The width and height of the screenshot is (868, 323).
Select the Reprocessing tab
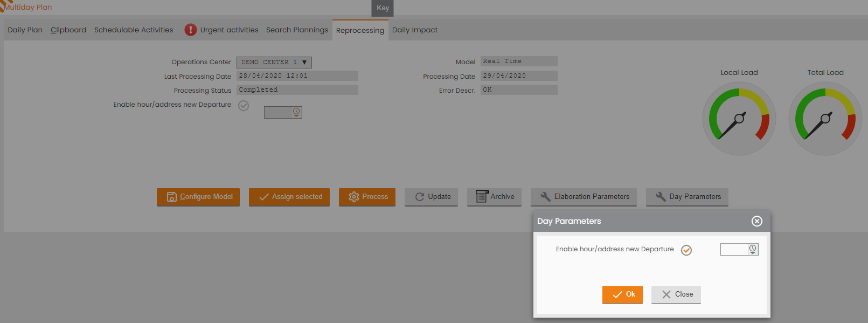point(360,30)
